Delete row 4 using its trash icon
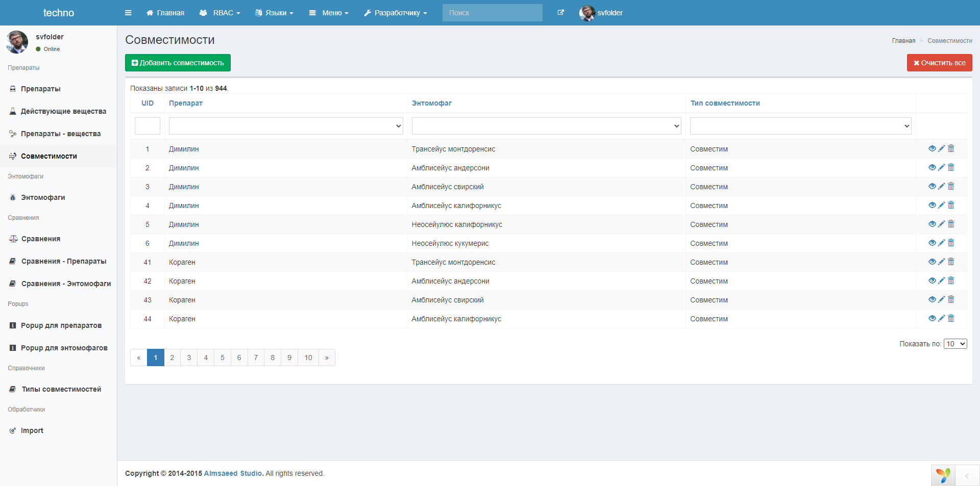This screenshot has width=980, height=486. 951,206
